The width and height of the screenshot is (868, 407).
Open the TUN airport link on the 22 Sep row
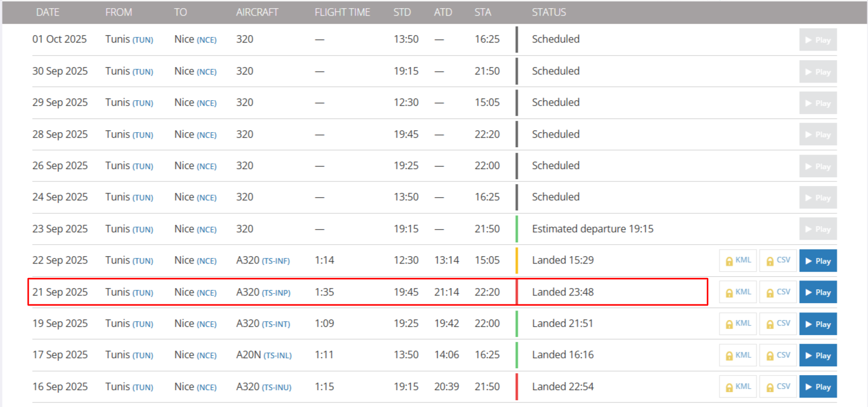(x=142, y=260)
